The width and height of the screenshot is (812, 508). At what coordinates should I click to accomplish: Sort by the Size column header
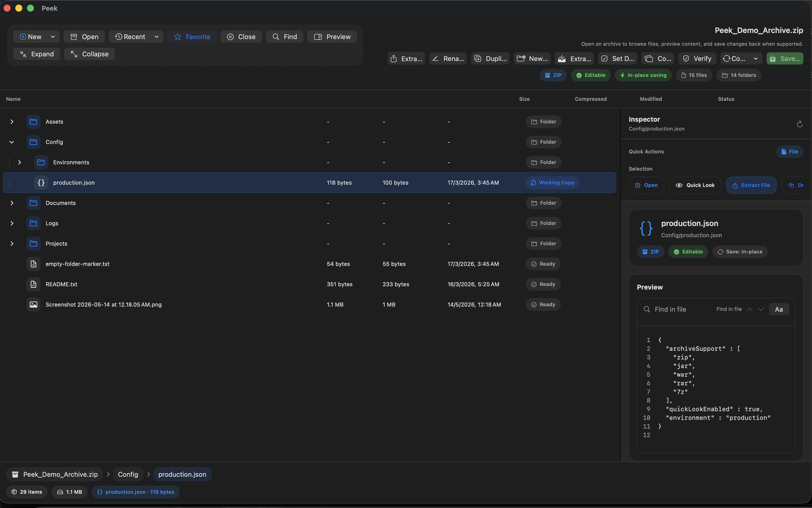[x=524, y=99]
